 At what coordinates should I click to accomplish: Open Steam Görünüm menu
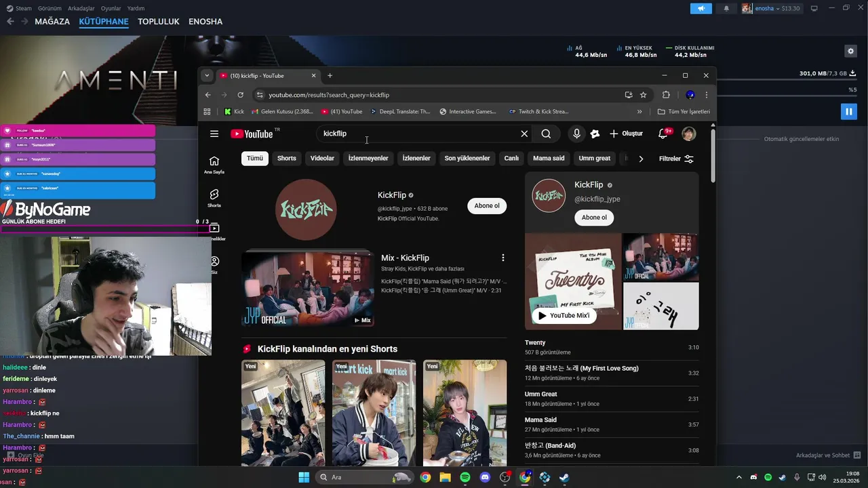pos(50,8)
